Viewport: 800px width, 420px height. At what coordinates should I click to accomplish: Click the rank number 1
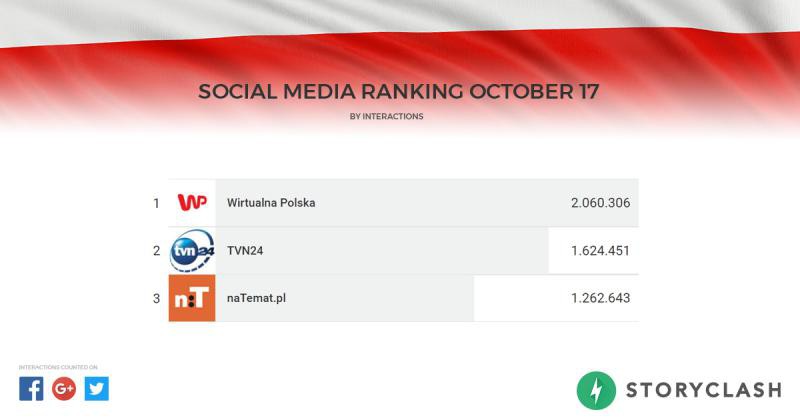[156, 203]
